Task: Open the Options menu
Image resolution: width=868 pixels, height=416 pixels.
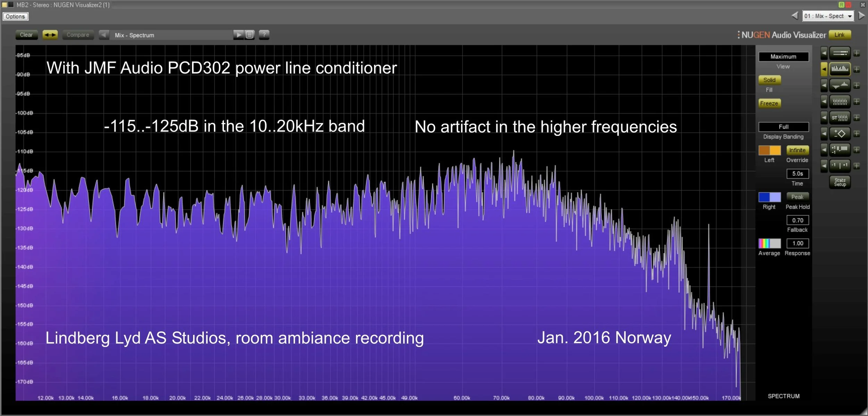Action: [x=15, y=16]
